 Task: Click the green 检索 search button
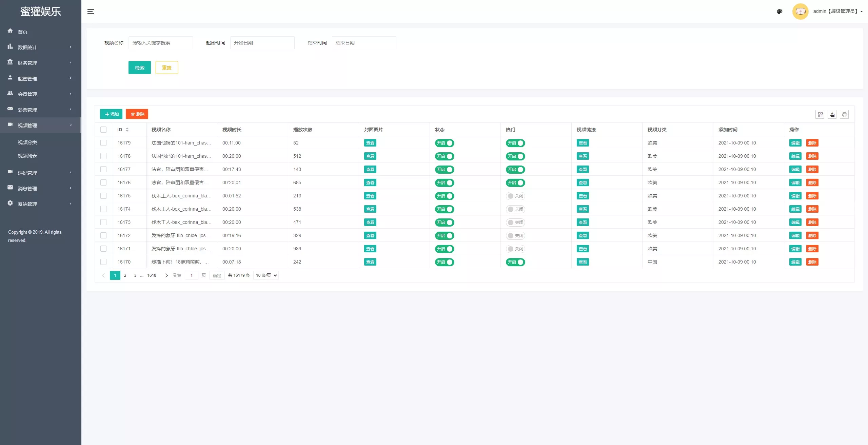tap(139, 67)
